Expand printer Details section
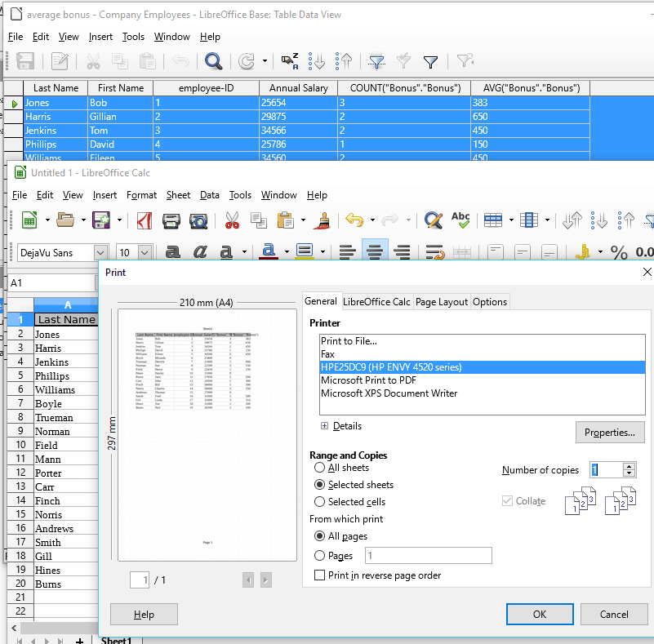 coord(324,425)
